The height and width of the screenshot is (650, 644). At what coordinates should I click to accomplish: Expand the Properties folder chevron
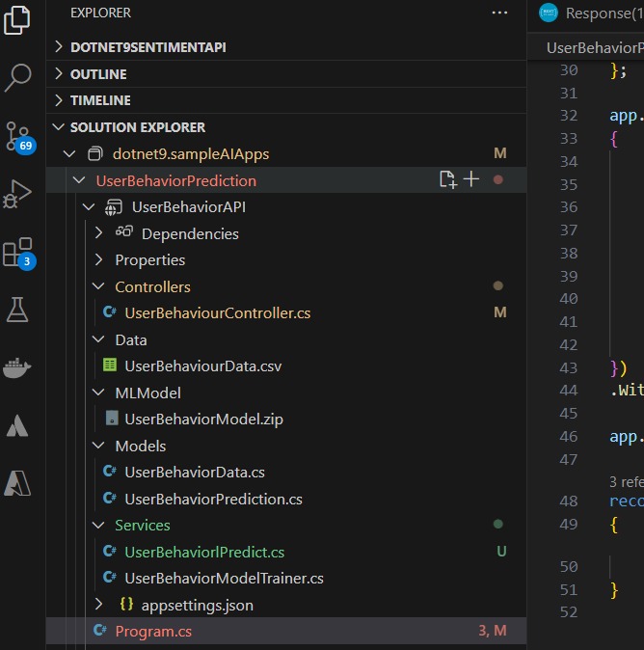[x=98, y=259]
